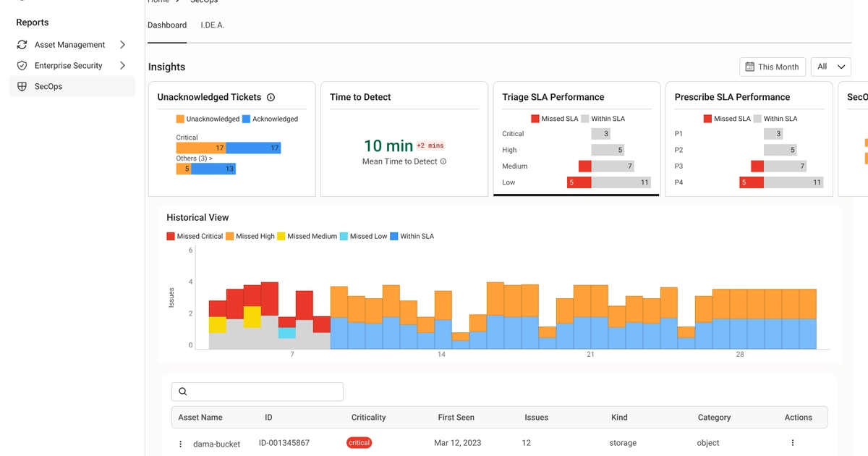Screen dimensions: 868x456
Task: Select the Triage SLA Performance card
Action: point(576,139)
